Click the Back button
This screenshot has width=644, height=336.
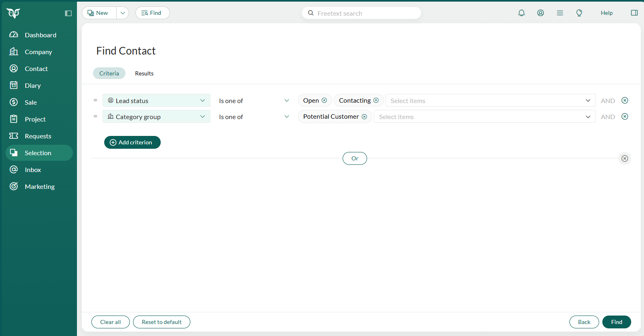pyautogui.click(x=584, y=322)
